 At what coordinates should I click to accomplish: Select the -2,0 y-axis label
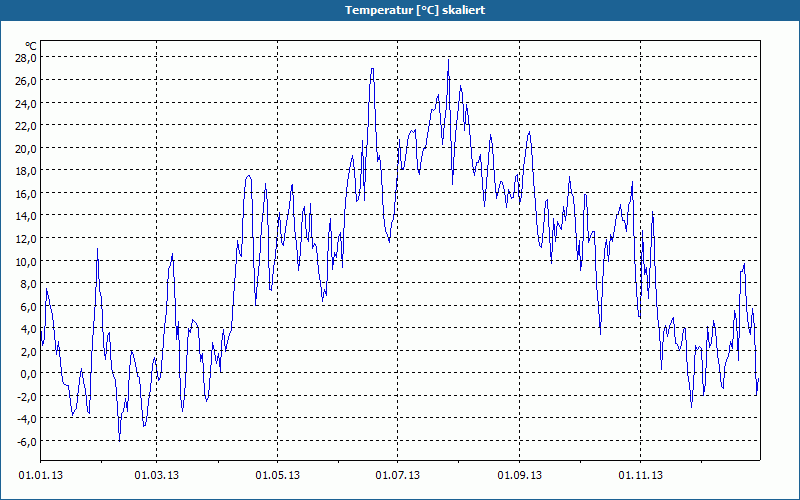click(x=27, y=396)
